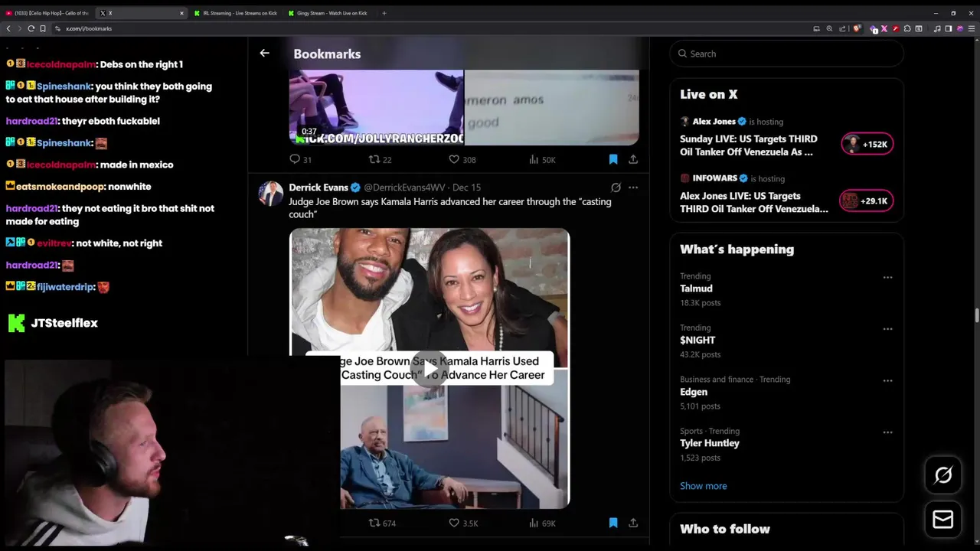Open the extensions puzzle-piece menu
980x551 pixels.
pyautogui.click(x=907, y=28)
